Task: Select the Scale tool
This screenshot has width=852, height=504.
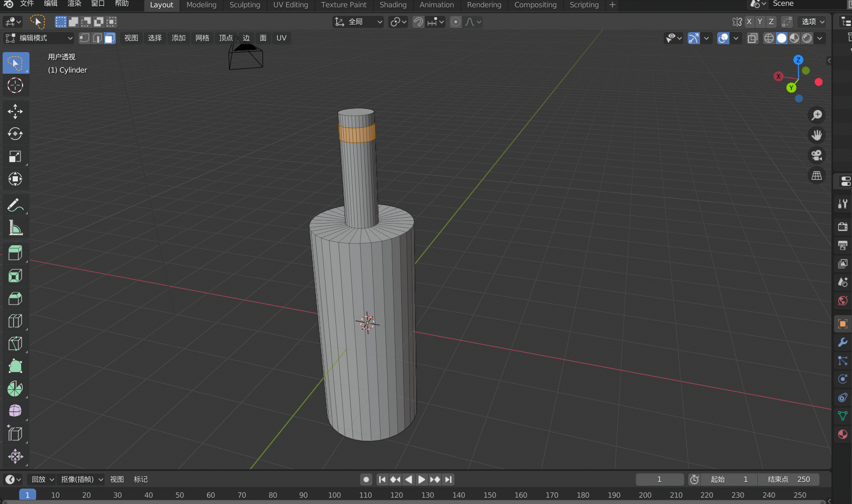Action: 15,156
